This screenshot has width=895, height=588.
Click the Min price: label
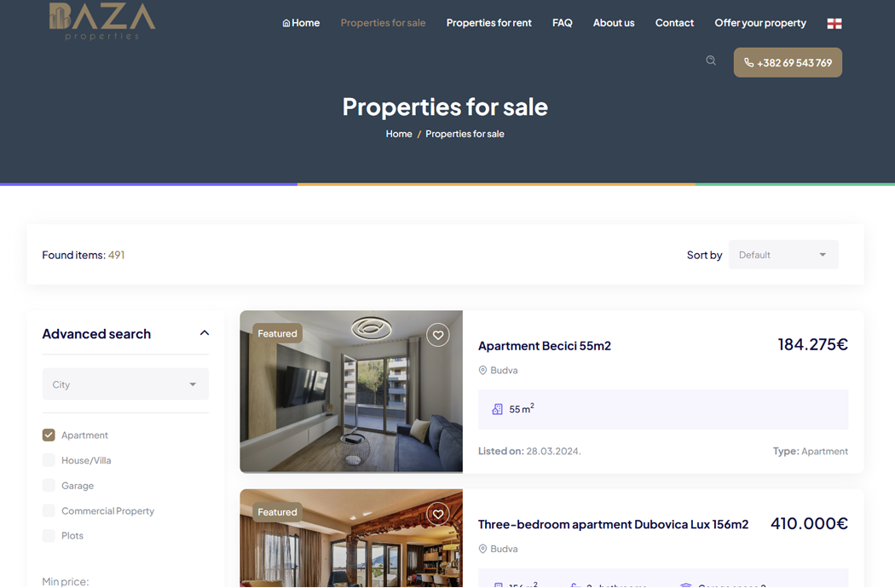point(66,581)
